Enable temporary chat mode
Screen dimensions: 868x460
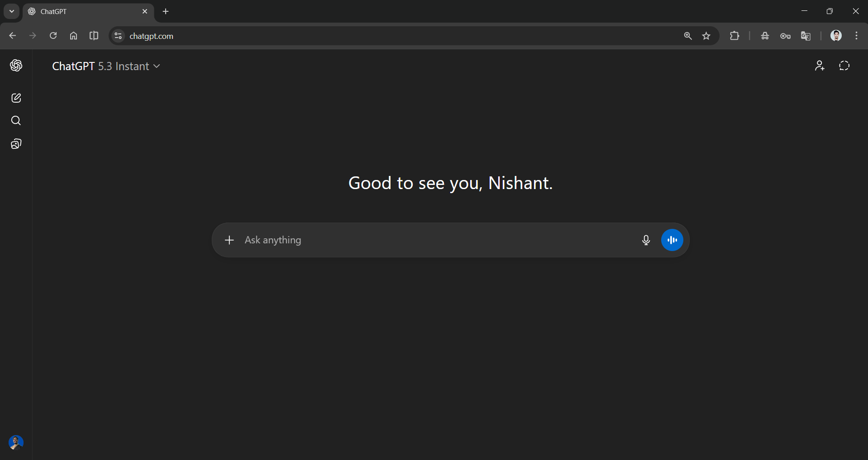(844, 66)
